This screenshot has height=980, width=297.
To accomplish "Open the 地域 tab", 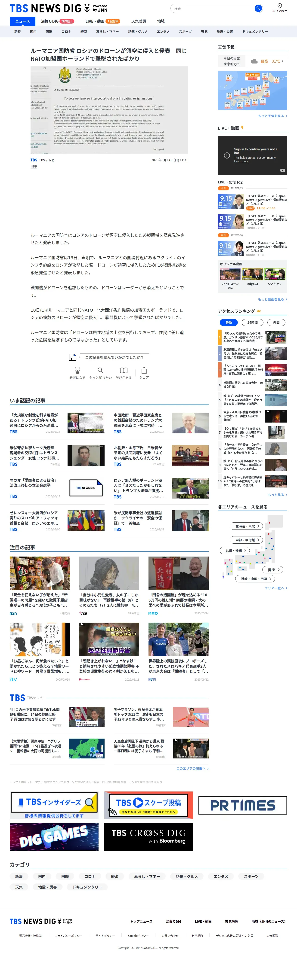I will tap(161, 21).
